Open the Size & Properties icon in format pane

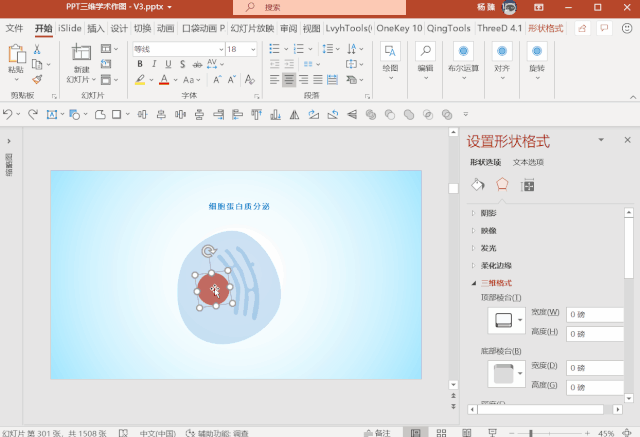(x=528, y=184)
